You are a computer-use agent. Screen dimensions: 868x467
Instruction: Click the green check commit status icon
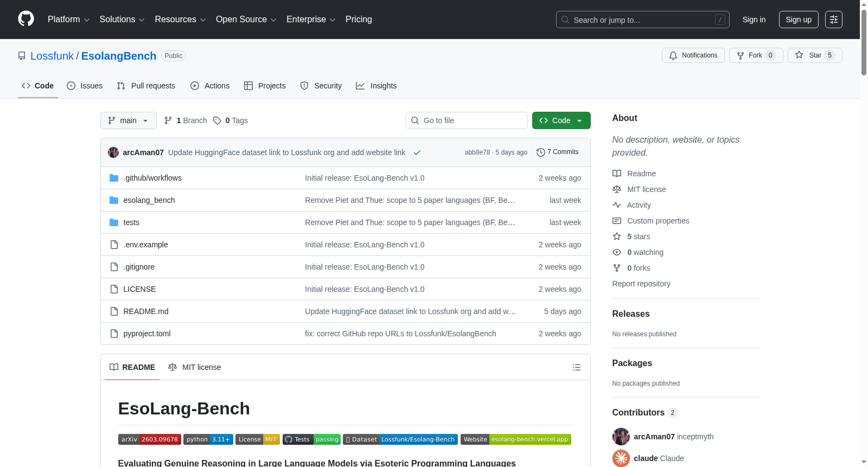417,152
